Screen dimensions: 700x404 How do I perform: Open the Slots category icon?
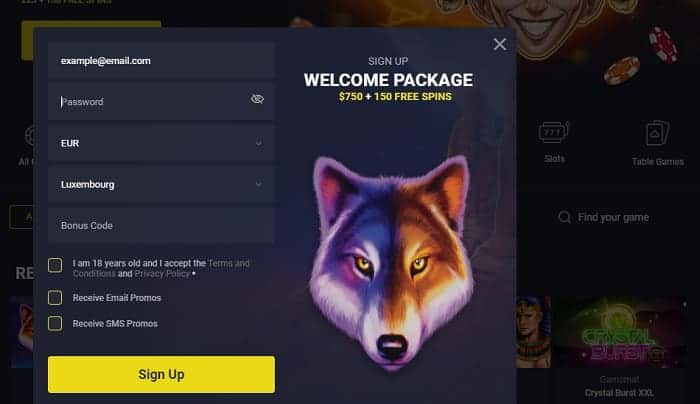[x=554, y=133]
